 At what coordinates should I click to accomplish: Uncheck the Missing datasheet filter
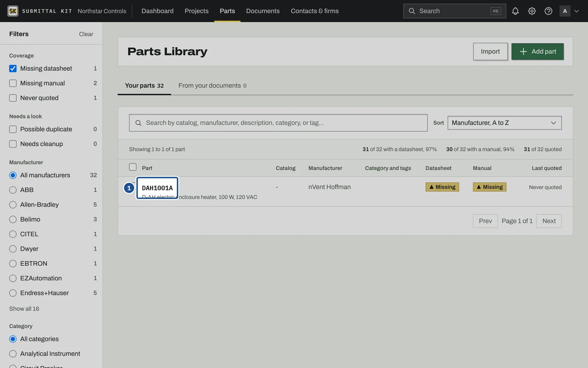tap(13, 68)
